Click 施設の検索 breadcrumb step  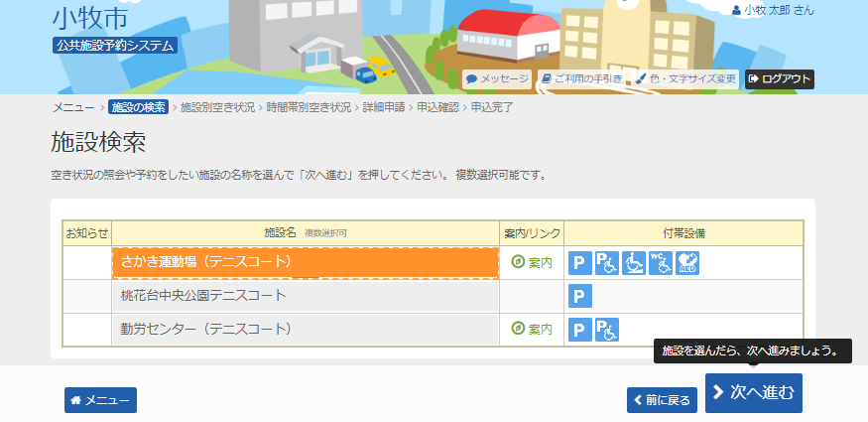[138, 106]
